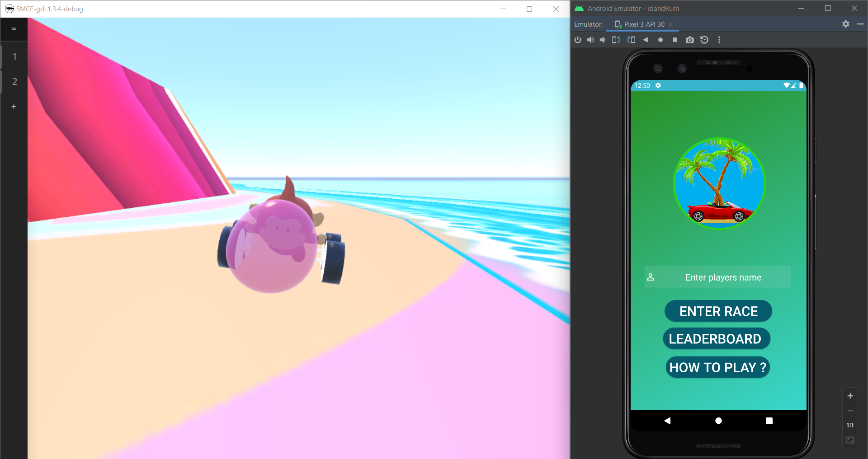The height and width of the screenshot is (459, 868).
Task: Maximize the SMCE-gd window
Action: coord(529,9)
